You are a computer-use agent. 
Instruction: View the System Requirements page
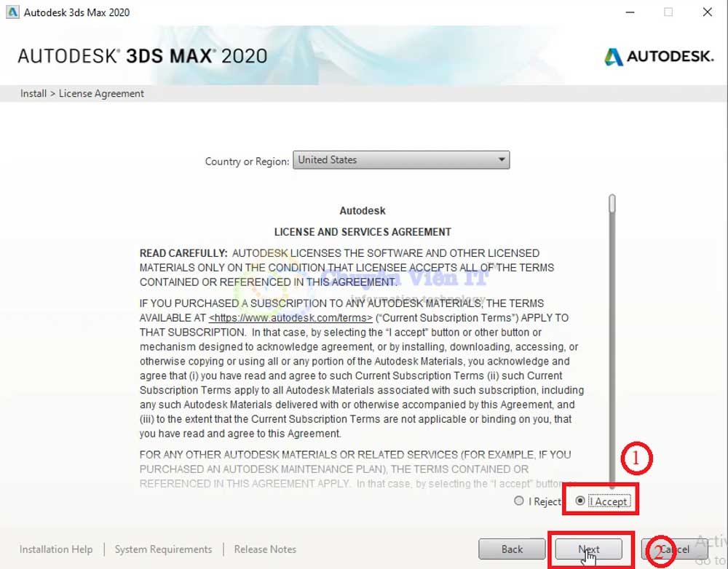click(x=163, y=549)
